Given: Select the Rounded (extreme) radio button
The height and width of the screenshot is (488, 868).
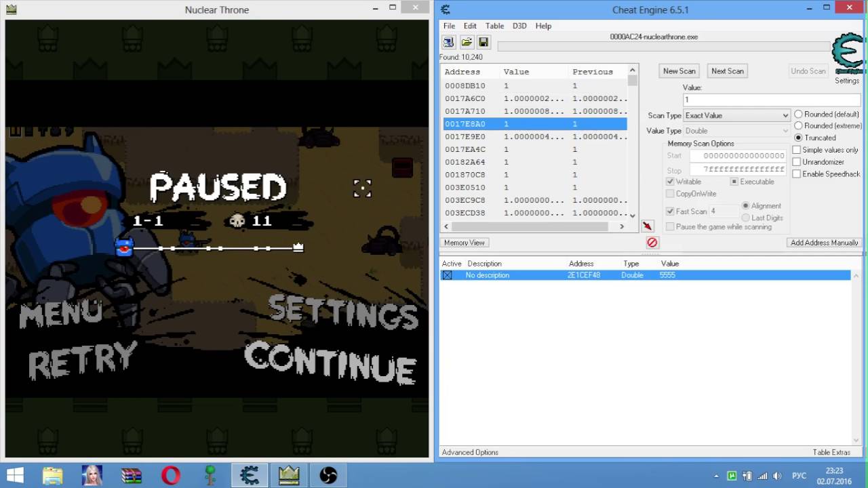Looking at the screenshot, I should coord(798,125).
